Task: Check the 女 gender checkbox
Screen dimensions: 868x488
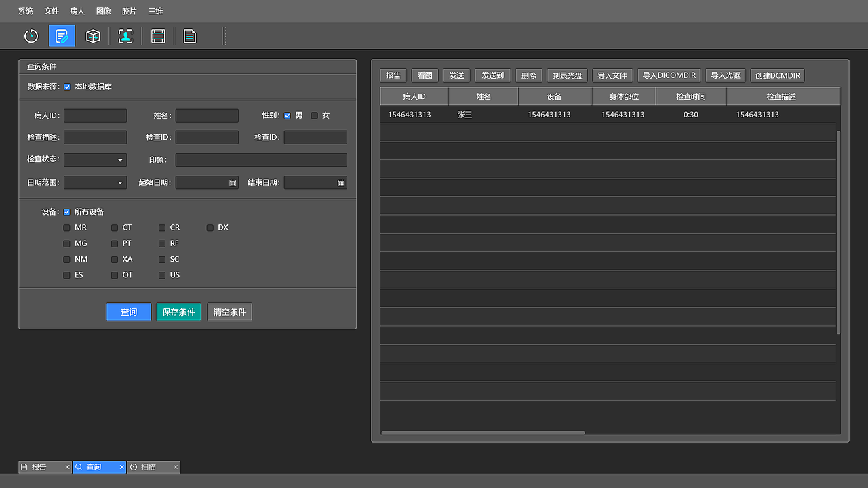Action: coord(315,115)
